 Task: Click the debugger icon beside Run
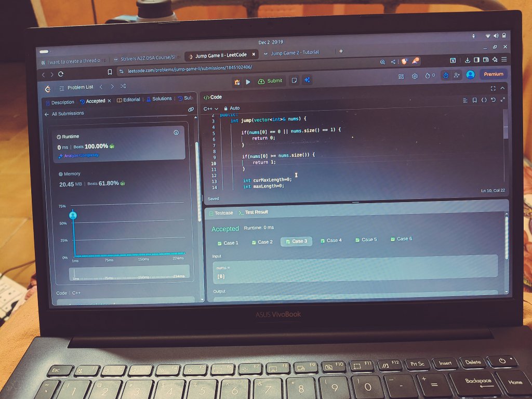coord(237,82)
